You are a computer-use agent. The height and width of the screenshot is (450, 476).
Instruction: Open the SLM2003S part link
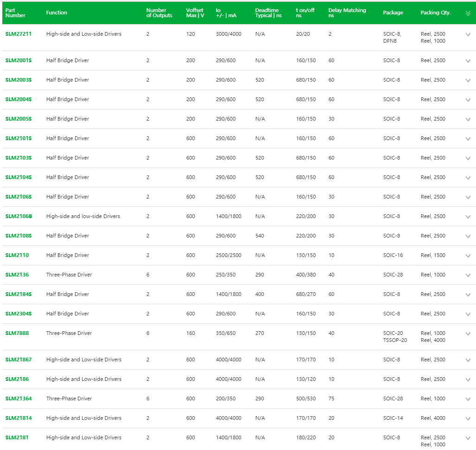coord(18,80)
